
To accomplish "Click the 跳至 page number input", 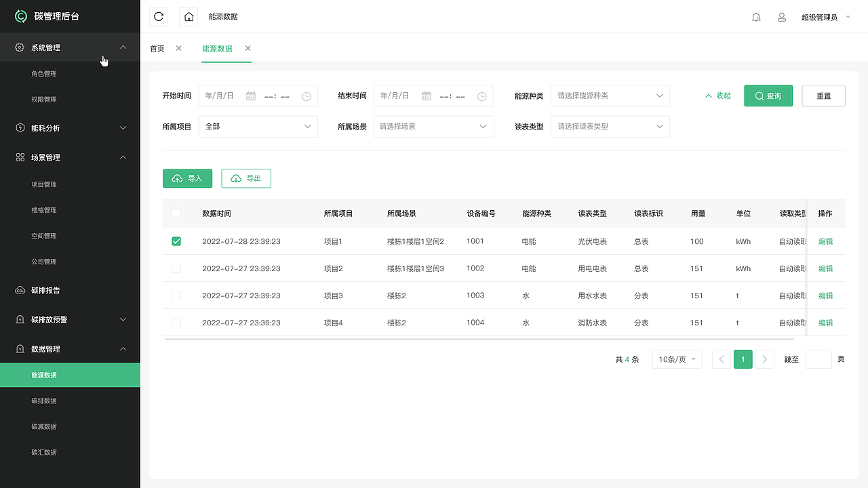I will point(818,359).
